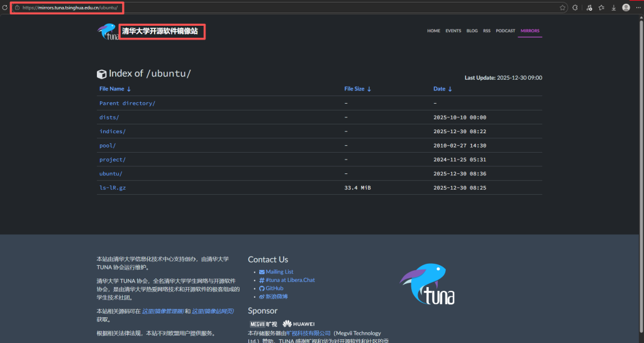644x343 pixels.
Task: Click the user profile avatar icon
Action: (x=626, y=8)
